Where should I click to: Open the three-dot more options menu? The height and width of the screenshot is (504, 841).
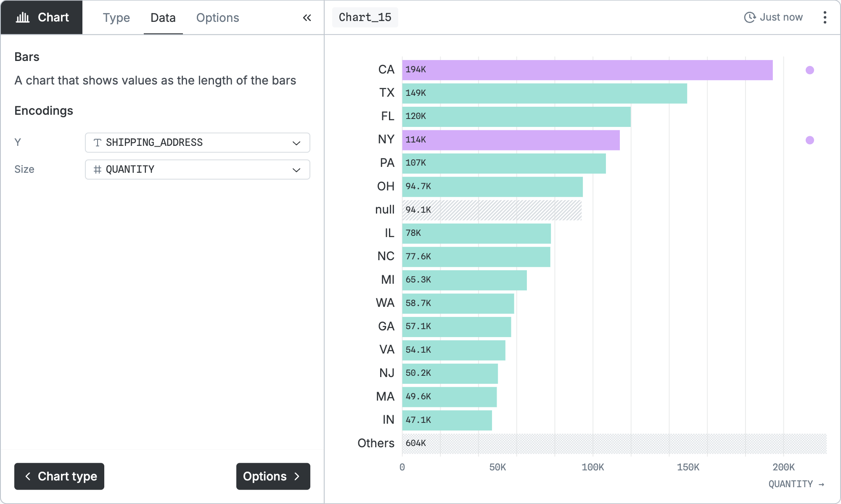point(825,17)
